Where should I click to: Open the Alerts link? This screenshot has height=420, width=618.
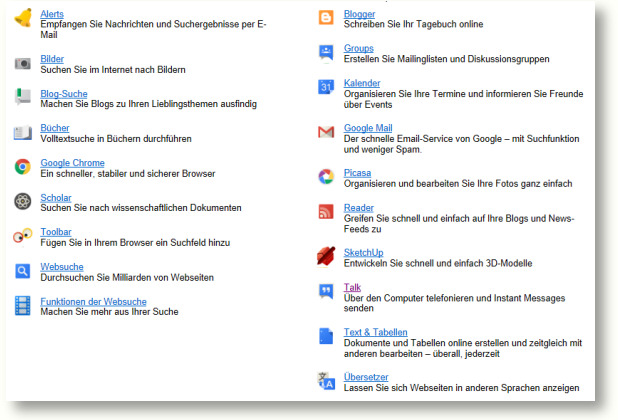coord(52,14)
